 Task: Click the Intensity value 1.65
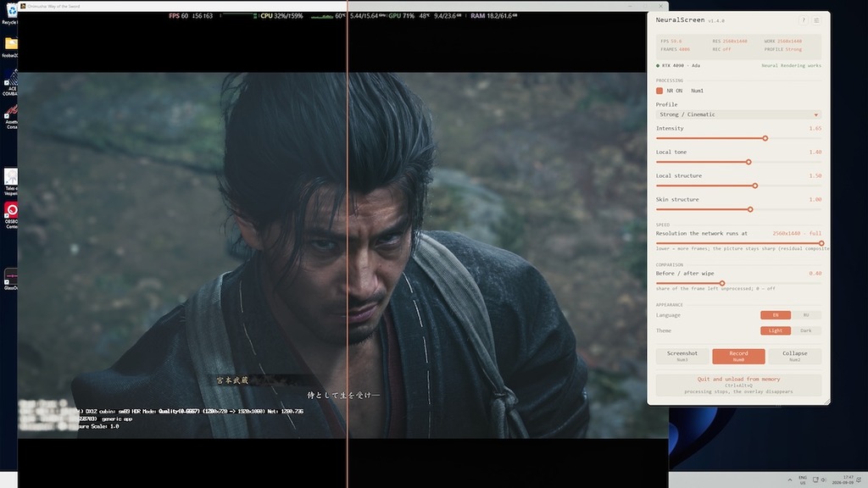(x=815, y=129)
